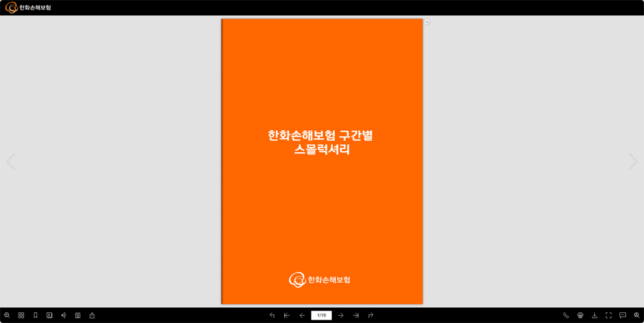The height and width of the screenshot is (323, 644).
Task: Toggle fullscreen mode
Action: pyautogui.click(x=608, y=315)
